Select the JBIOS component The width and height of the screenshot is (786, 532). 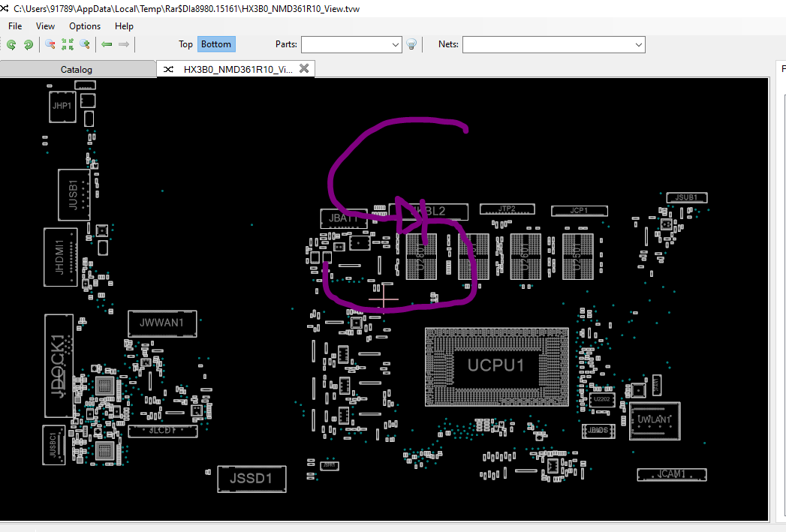click(598, 430)
